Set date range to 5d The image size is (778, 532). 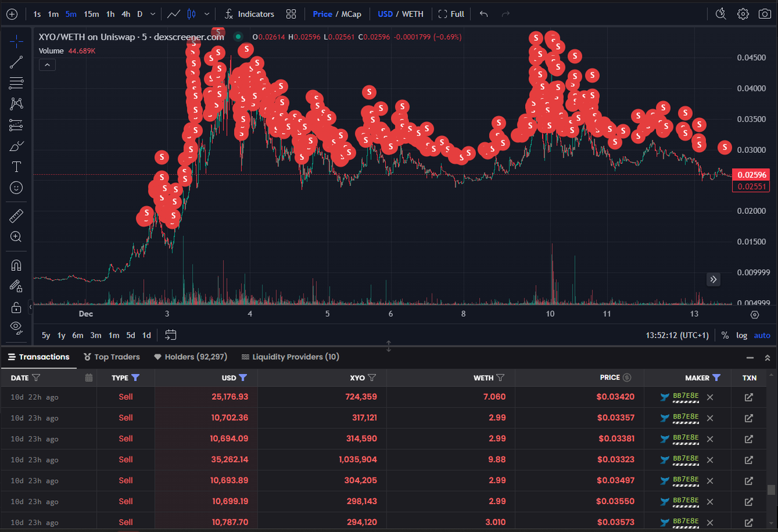coord(131,335)
